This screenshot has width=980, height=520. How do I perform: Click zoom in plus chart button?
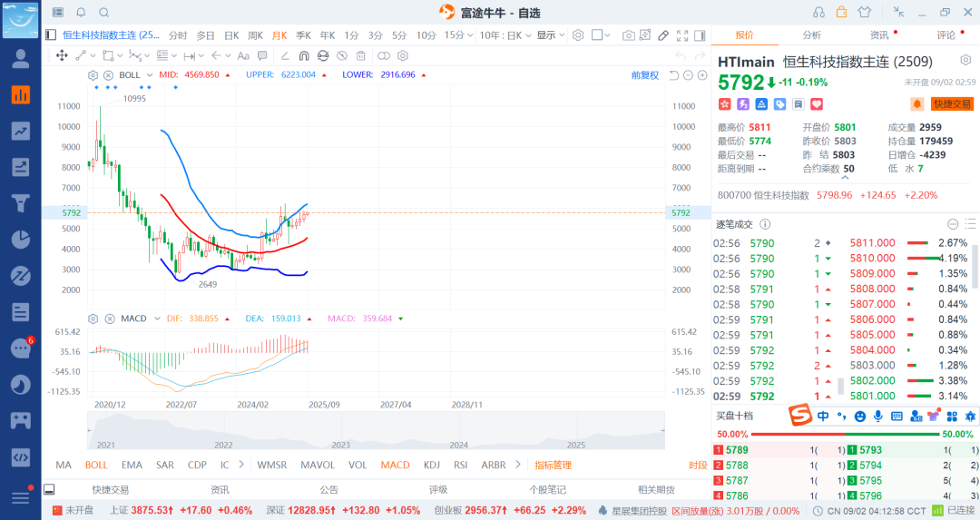pyautogui.click(x=702, y=75)
